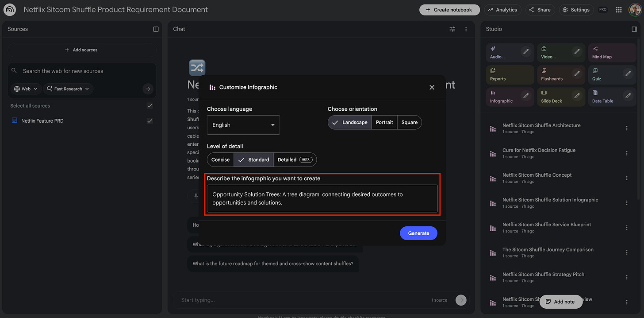The width and height of the screenshot is (644, 318).
Task: Click Search the web for new sources field
Action: pyautogui.click(x=82, y=71)
